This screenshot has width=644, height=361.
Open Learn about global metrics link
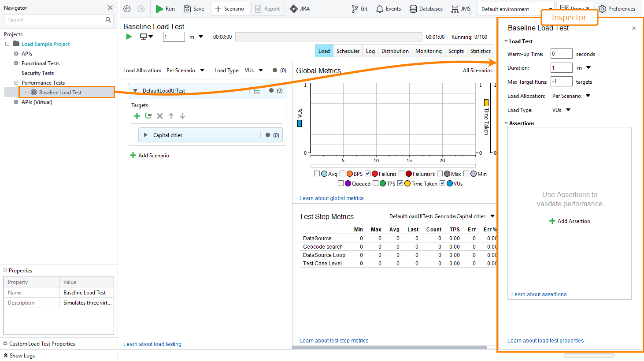pyautogui.click(x=331, y=198)
